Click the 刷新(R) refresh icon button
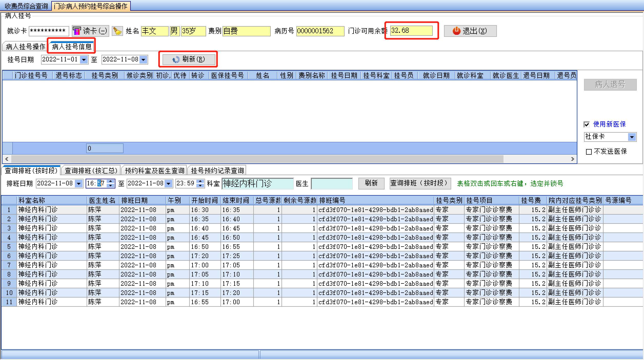The image size is (644, 360). click(188, 59)
